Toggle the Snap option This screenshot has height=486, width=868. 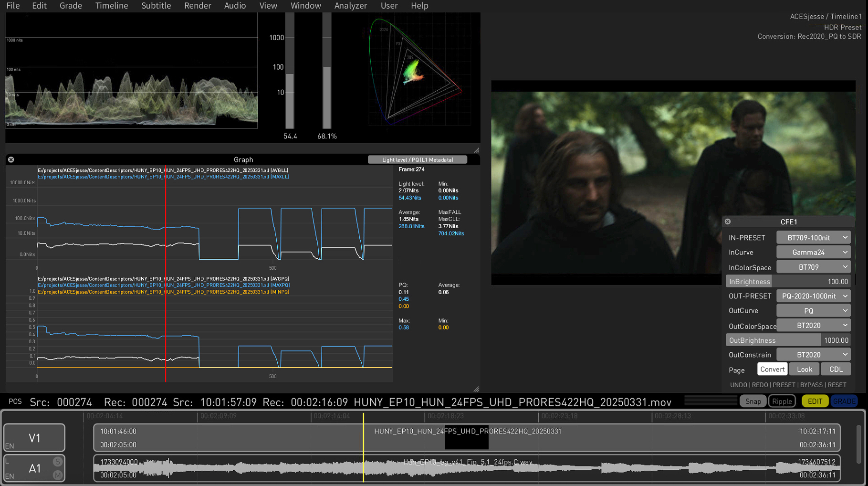(x=753, y=401)
